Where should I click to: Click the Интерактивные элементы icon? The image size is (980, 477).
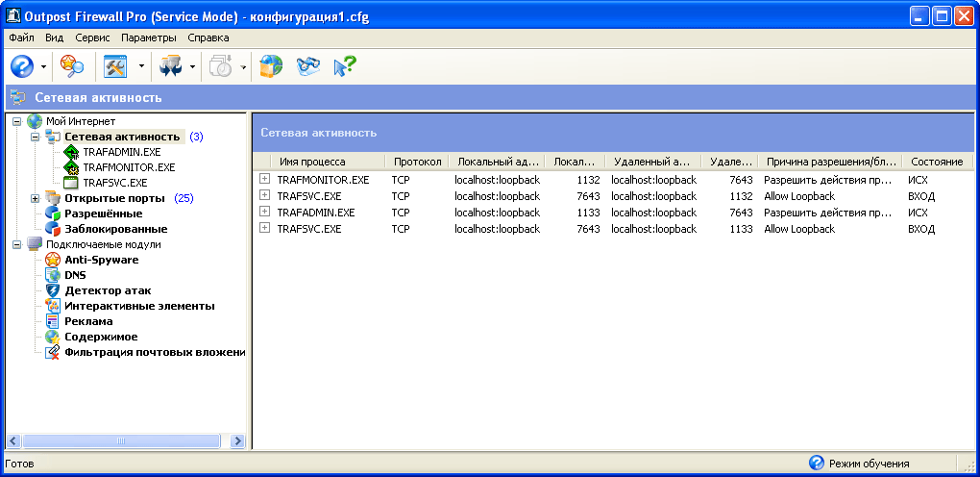coord(53,306)
